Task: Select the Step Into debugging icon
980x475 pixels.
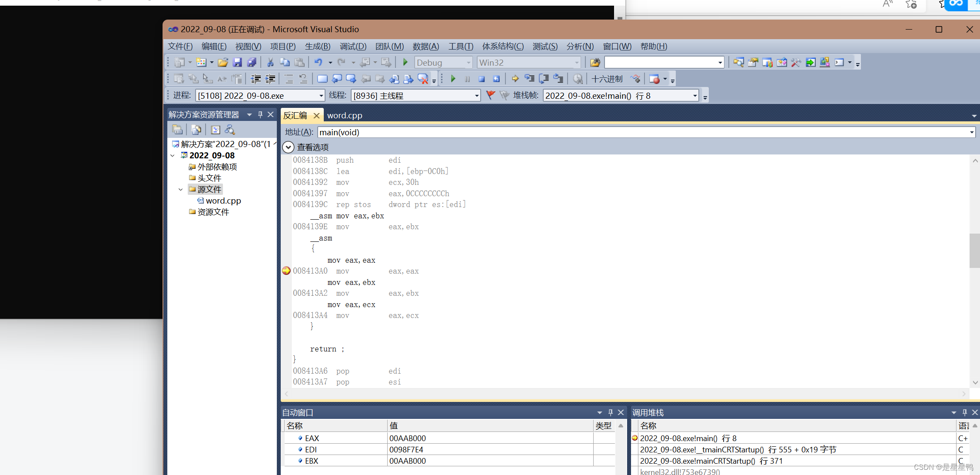Action: 529,79
